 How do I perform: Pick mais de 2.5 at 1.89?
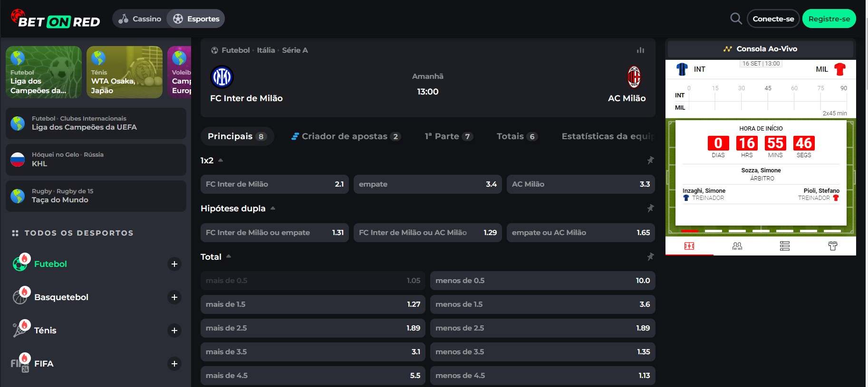coord(313,328)
